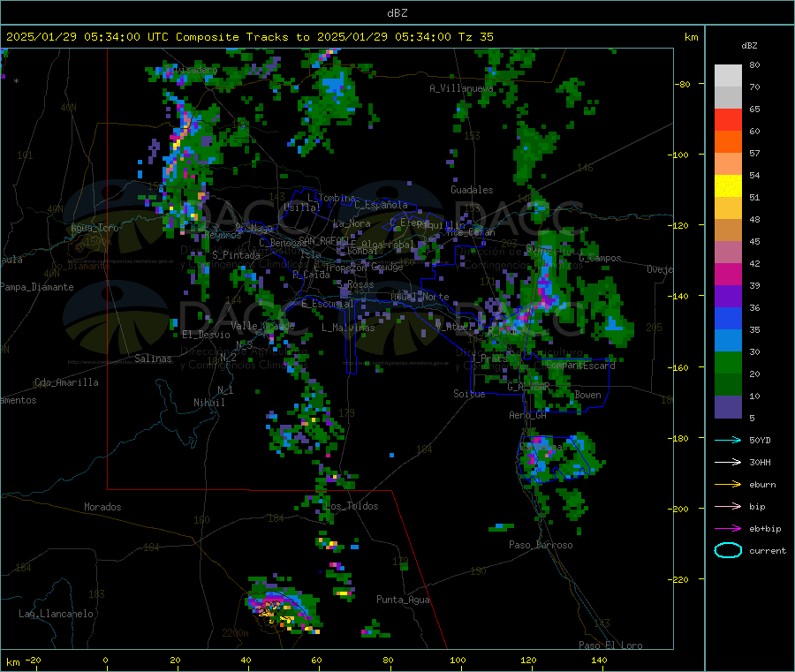
Task: Click the 'Lag.Llancanelo' map label
Action: pos(56,614)
